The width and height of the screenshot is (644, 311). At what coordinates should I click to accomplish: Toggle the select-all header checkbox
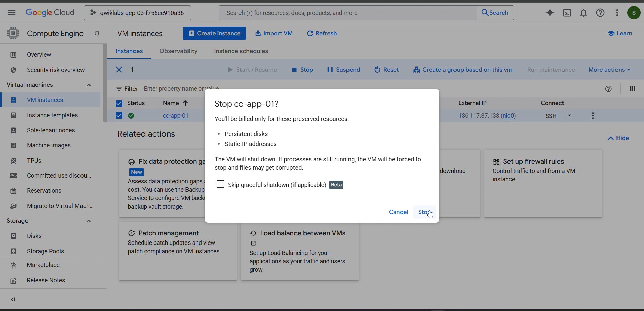(x=119, y=103)
